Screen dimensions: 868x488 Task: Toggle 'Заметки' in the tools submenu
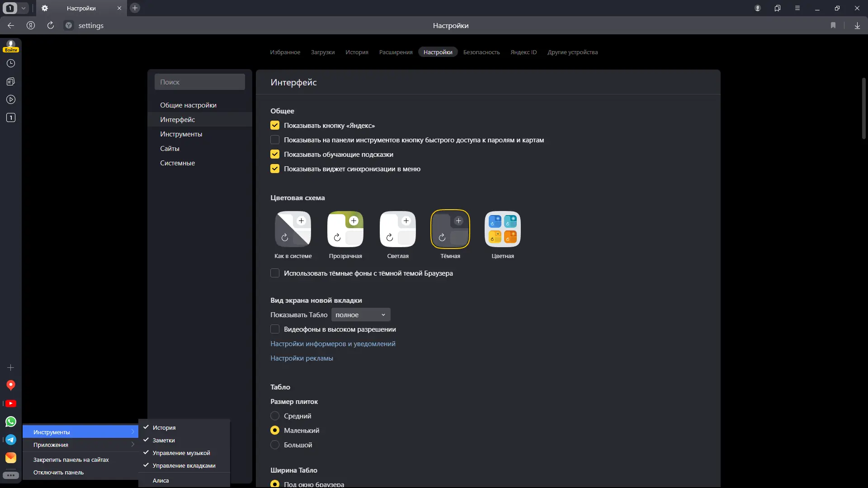tap(164, 441)
